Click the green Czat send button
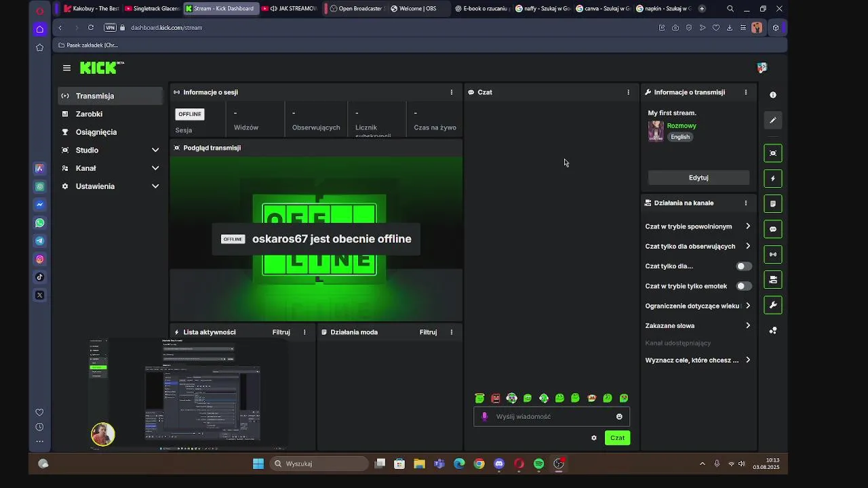This screenshot has height=488, width=868. tap(617, 438)
